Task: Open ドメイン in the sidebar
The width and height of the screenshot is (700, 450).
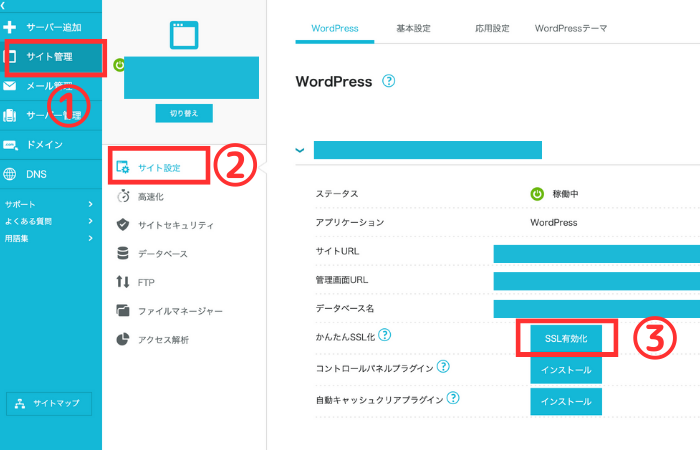Action: point(51,145)
